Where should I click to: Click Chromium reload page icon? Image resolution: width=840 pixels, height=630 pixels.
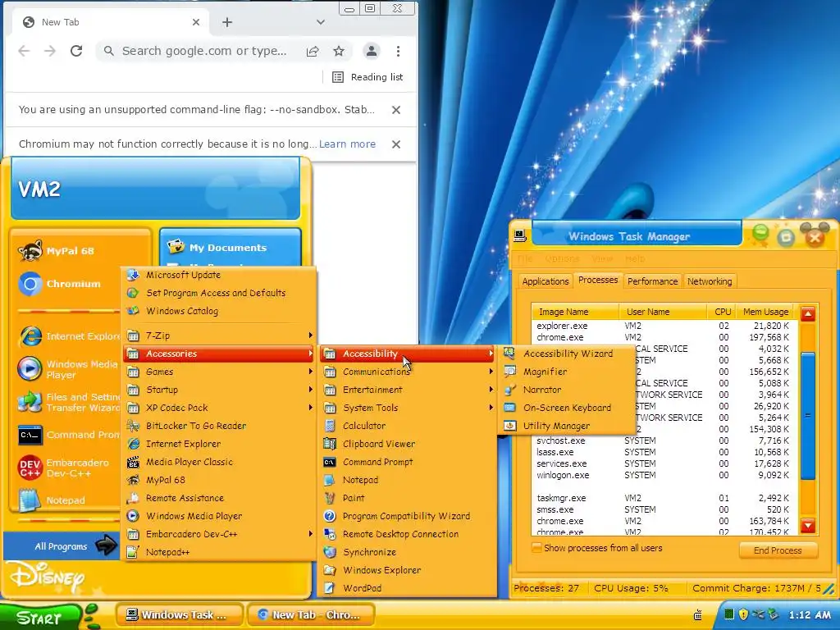(x=76, y=51)
